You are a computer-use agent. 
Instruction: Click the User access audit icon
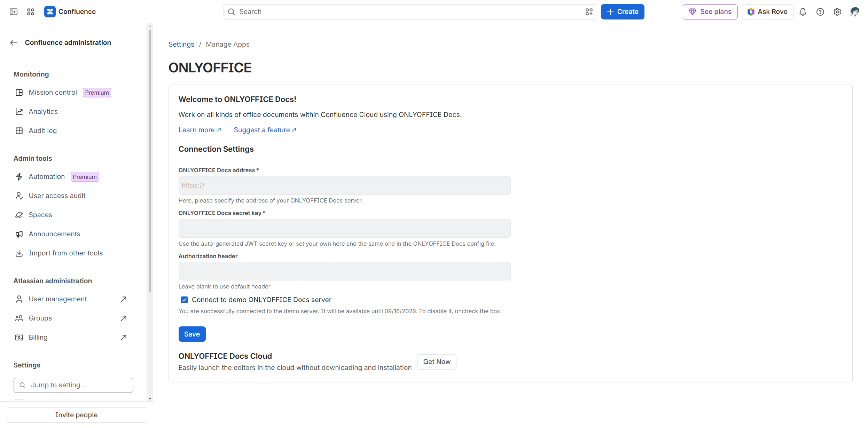tap(19, 196)
